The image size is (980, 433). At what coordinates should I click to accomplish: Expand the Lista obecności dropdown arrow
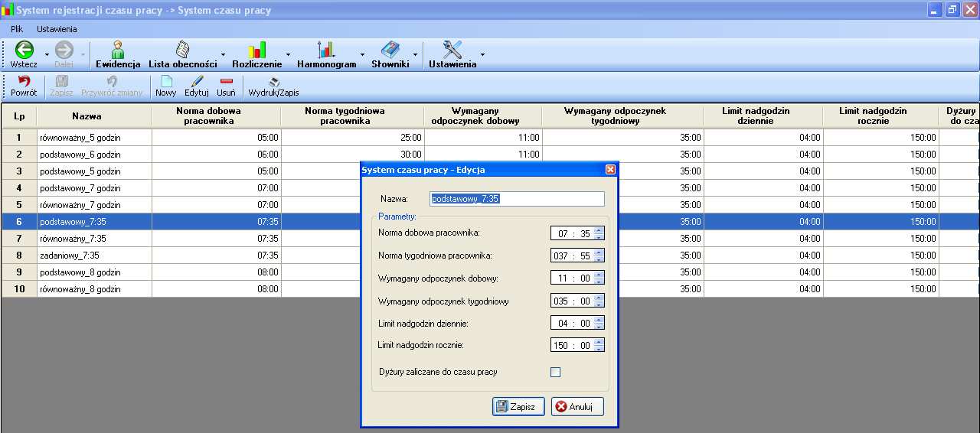(x=223, y=55)
